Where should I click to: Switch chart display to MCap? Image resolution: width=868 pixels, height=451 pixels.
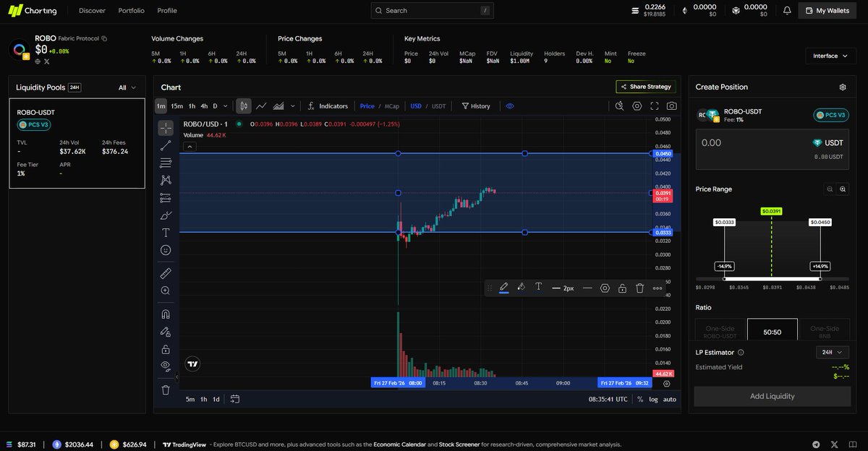(391, 106)
